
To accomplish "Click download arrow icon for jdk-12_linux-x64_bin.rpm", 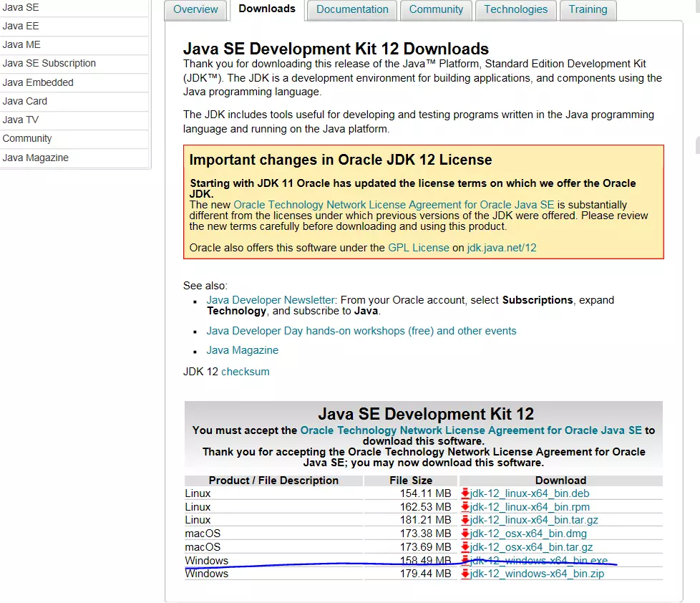I will (x=465, y=506).
